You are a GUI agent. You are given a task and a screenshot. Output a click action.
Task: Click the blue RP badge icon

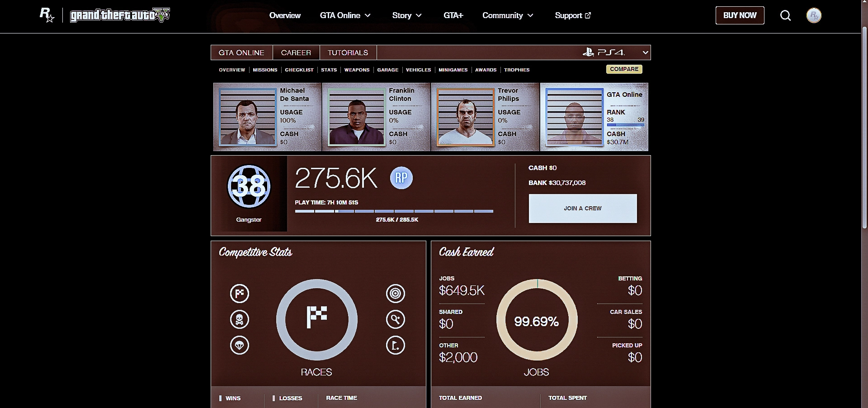(401, 178)
